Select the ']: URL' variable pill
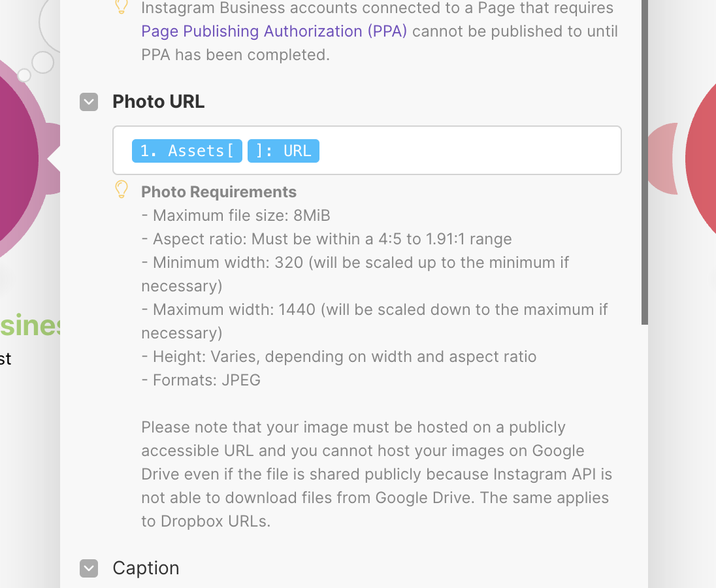Viewport: 716px width, 588px height. click(x=284, y=151)
